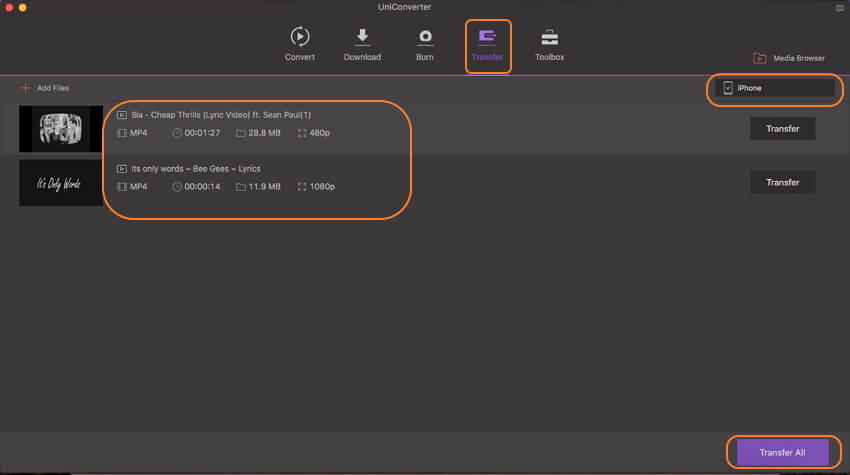The height and width of the screenshot is (475, 850).
Task: Click the video icon before Sia title
Action: click(x=122, y=115)
